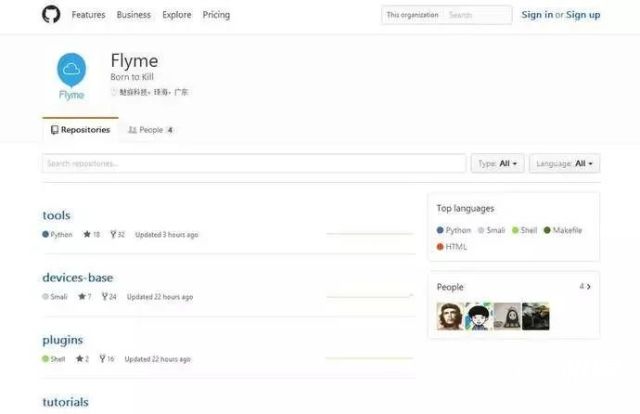Click the plugins repository activity graph
Screen dimensions: 640x414
pyautogui.click(x=370, y=358)
